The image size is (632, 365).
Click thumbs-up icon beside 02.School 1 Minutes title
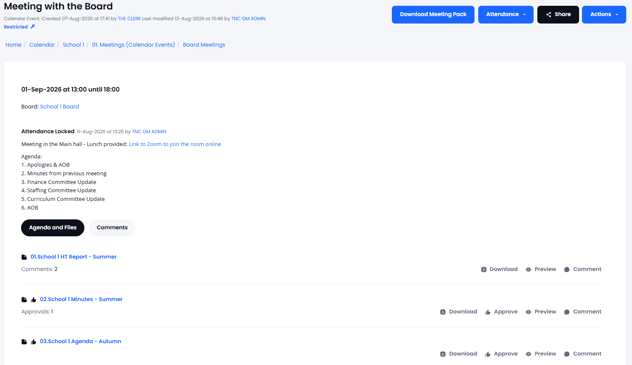point(33,299)
